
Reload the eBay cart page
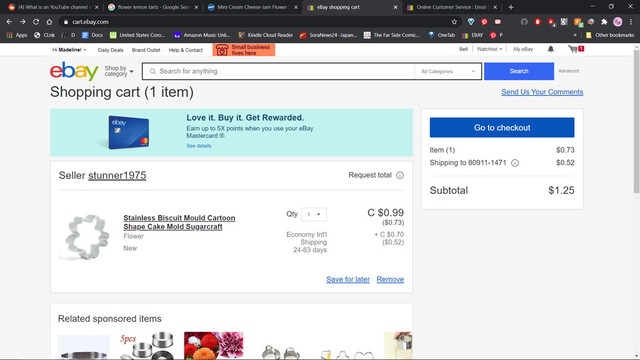pos(36,22)
